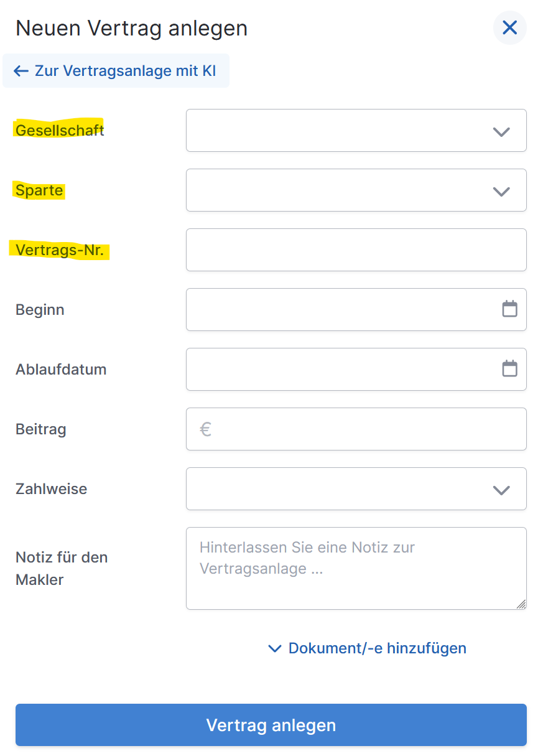
Task: Open calendar picker for Beginn date
Action: click(509, 309)
